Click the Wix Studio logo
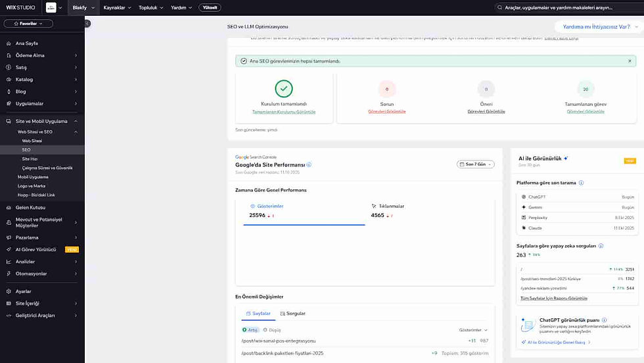The width and height of the screenshot is (644, 363). (20, 7)
